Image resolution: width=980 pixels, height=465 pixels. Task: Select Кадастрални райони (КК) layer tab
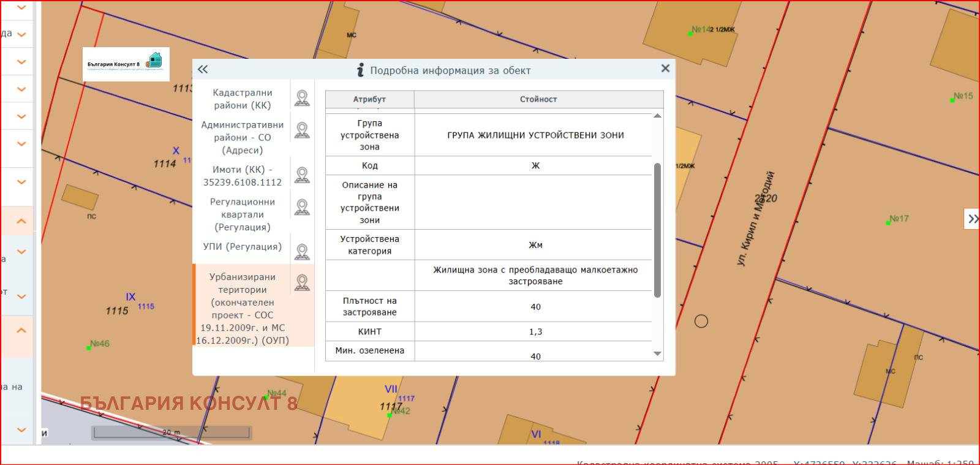[242, 99]
